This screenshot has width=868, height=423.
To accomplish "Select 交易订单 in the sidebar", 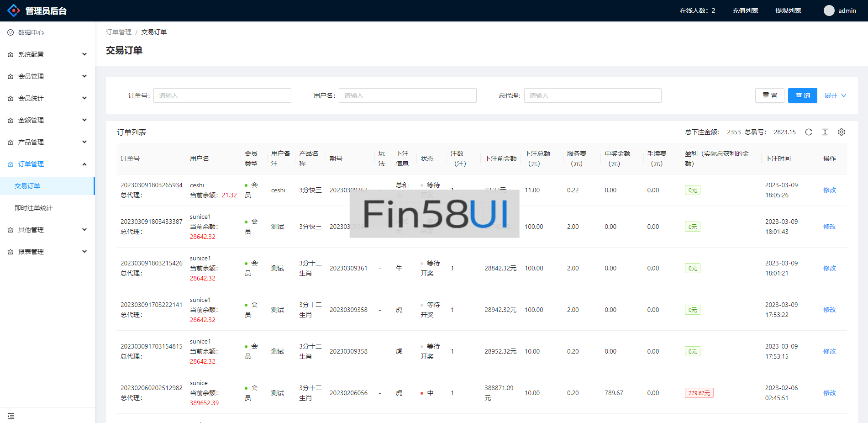I will point(27,186).
